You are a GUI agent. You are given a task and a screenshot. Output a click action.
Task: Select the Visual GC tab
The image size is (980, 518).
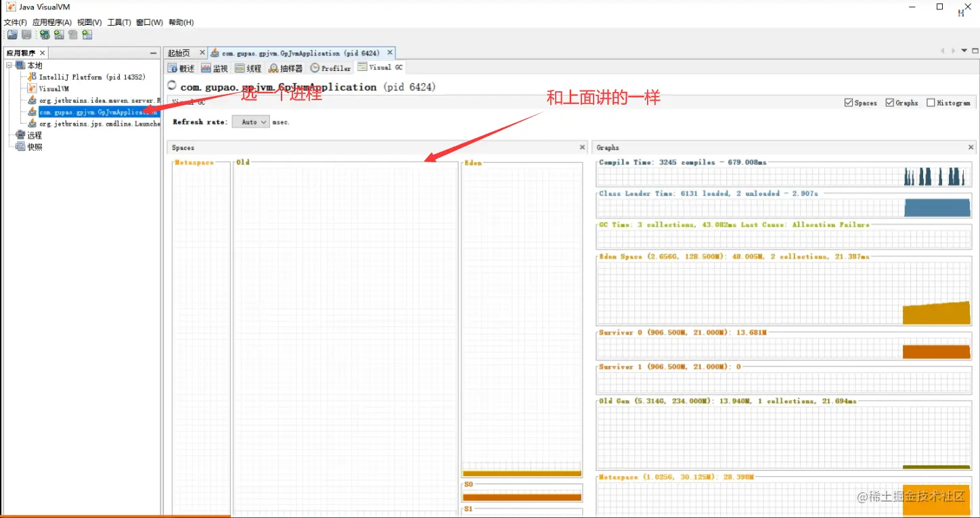tap(380, 68)
